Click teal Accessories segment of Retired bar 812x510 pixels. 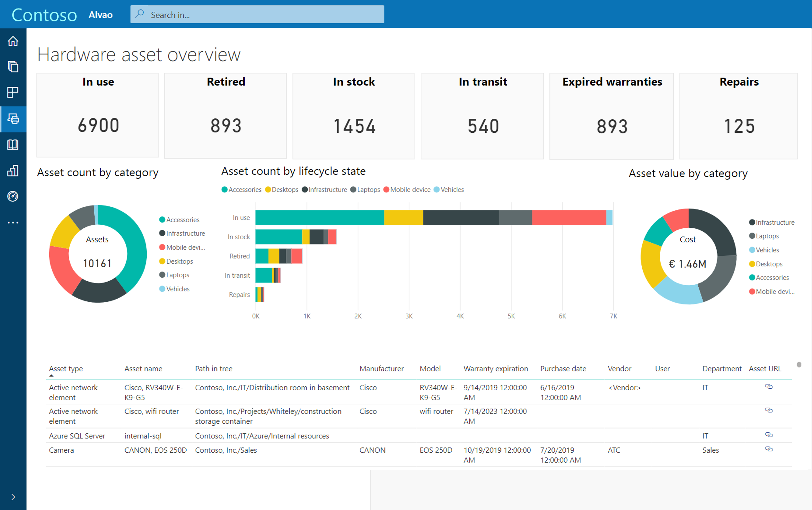coord(262,256)
